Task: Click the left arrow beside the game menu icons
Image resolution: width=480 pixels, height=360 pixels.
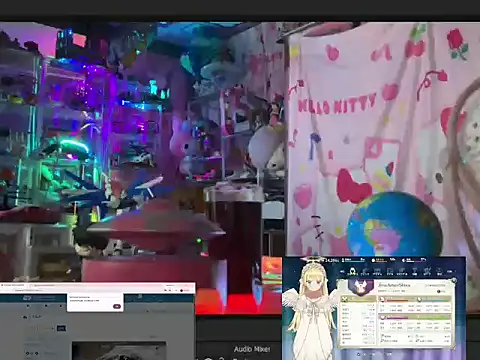Action: click(342, 271)
